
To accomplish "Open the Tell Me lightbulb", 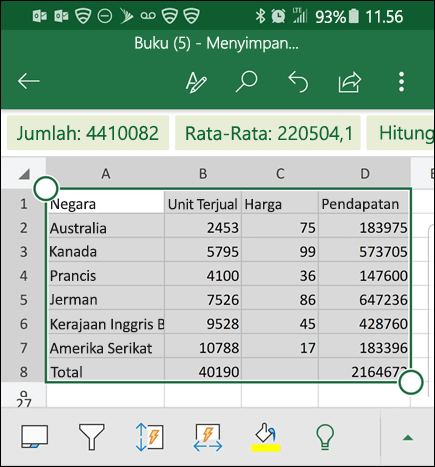I will pos(325,437).
